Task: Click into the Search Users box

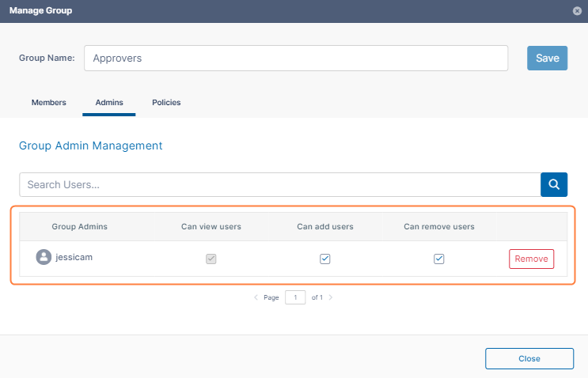Action: click(279, 184)
